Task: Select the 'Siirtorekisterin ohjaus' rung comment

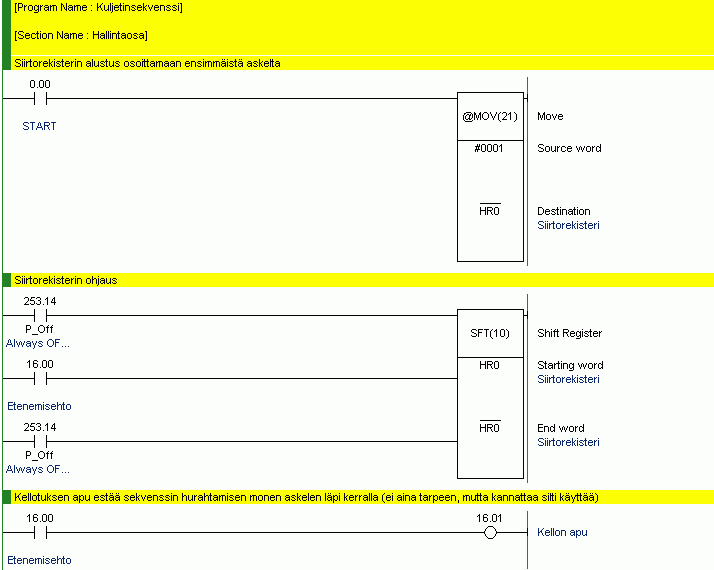Action: (66, 280)
